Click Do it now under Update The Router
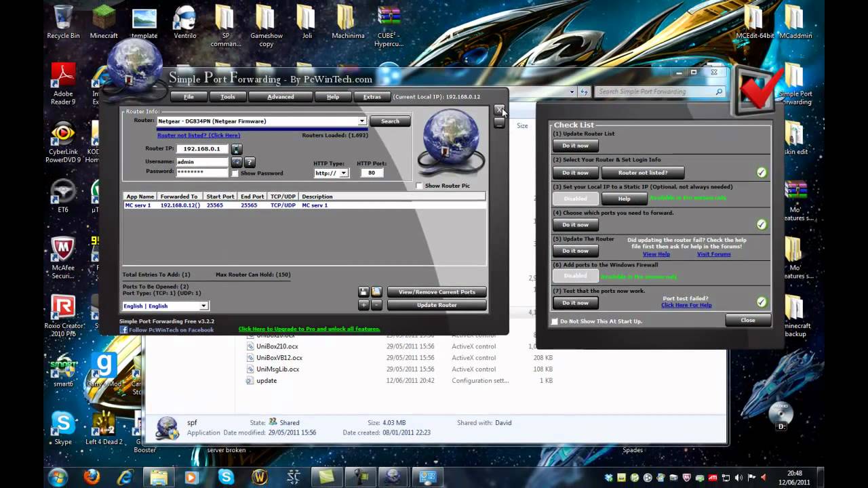This screenshot has height=488, width=868. click(x=575, y=251)
